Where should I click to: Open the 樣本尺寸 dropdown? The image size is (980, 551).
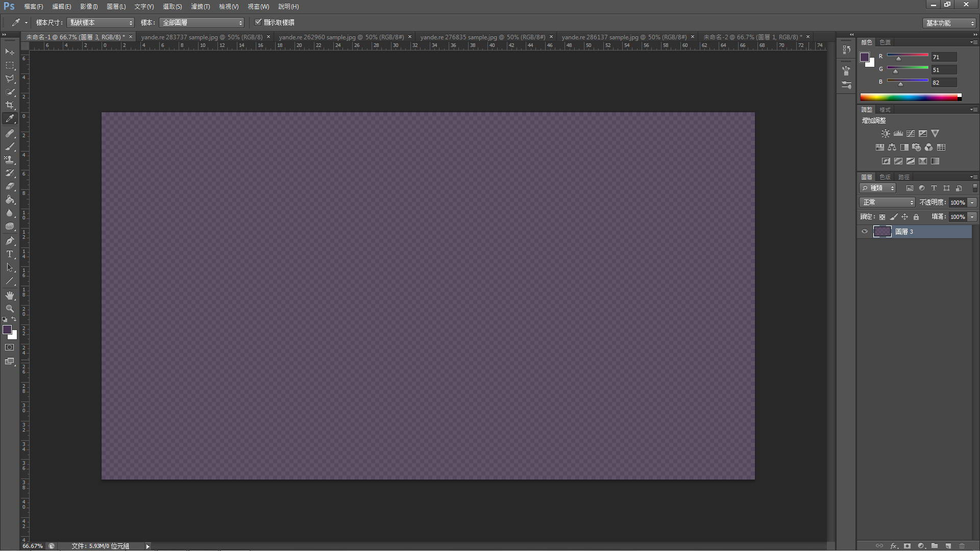[101, 22]
